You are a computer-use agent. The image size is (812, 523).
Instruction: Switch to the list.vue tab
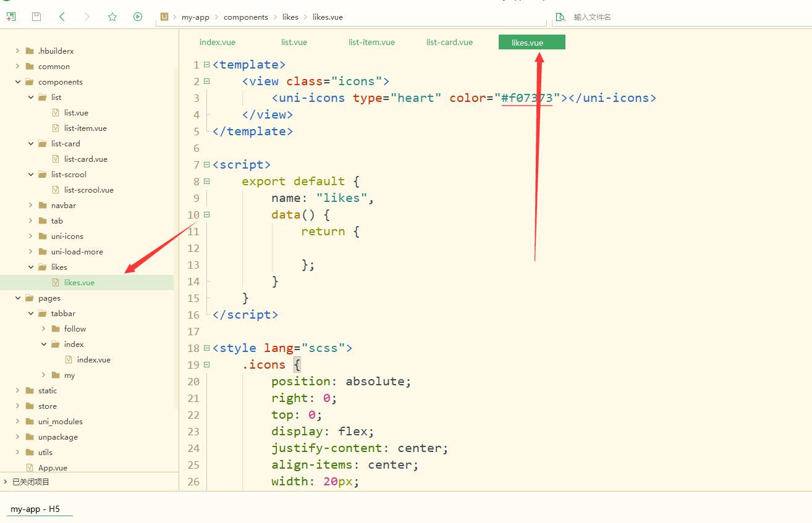point(294,43)
